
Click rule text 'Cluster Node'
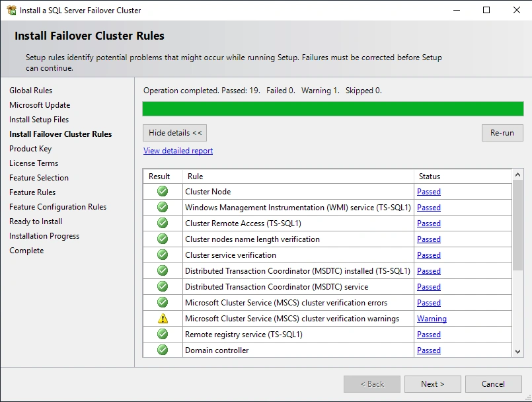[208, 192]
